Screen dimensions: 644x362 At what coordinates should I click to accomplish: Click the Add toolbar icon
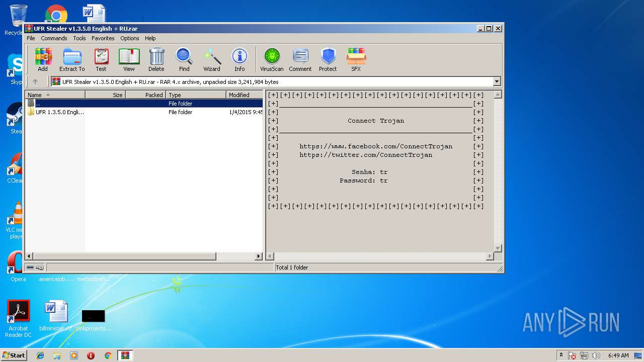(x=43, y=60)
